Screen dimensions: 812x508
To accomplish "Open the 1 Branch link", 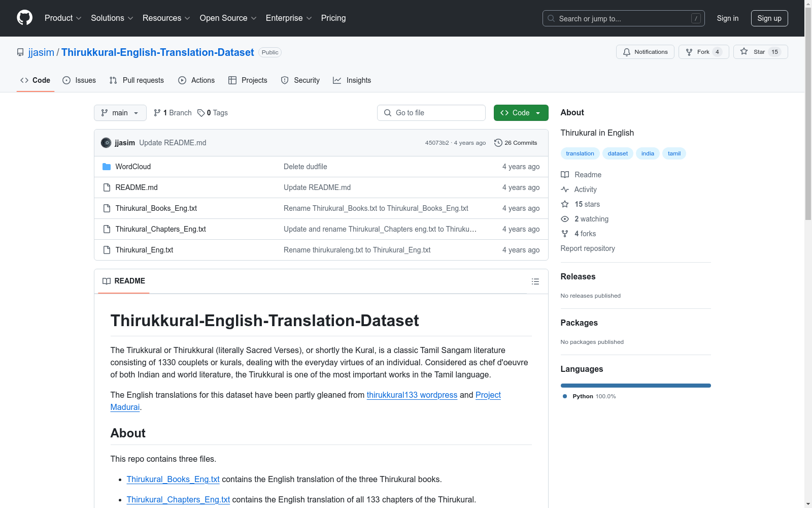I will coord(173,113).
